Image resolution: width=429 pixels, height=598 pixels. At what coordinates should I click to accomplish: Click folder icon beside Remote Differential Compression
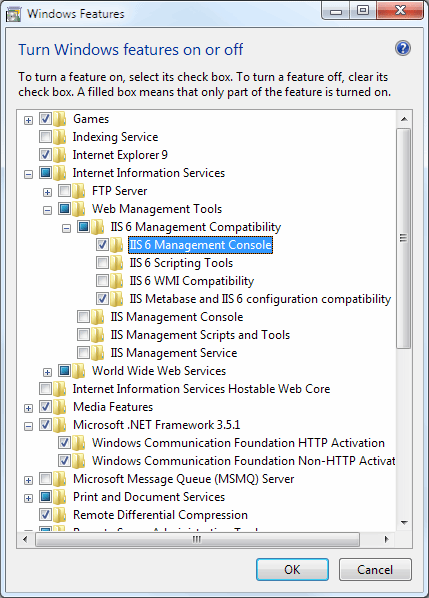(59, 515)
